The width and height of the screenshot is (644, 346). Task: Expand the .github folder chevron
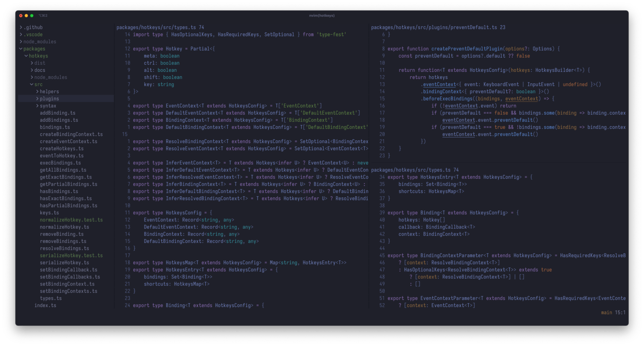pos(20,27)
